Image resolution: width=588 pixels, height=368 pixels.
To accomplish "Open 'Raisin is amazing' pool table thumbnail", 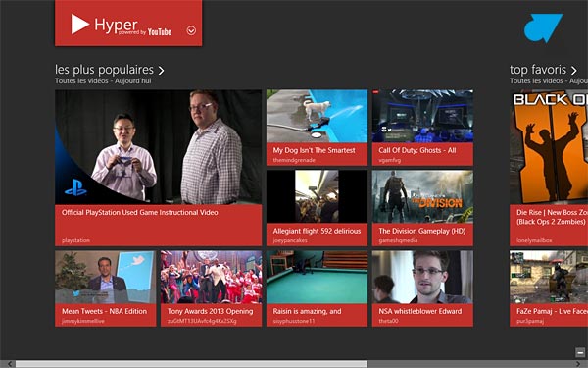I will pyautogui.click(x=317, y=277).
